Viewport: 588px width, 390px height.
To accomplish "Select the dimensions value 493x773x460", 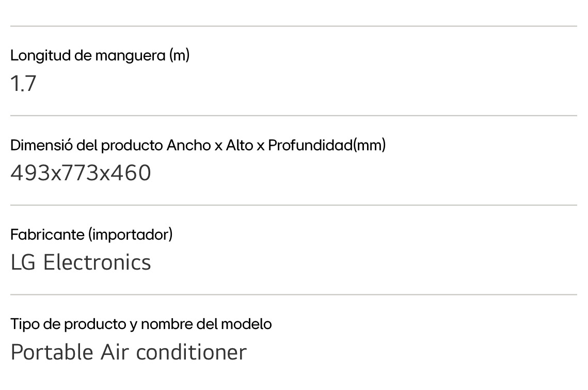I will click(81, 173).
